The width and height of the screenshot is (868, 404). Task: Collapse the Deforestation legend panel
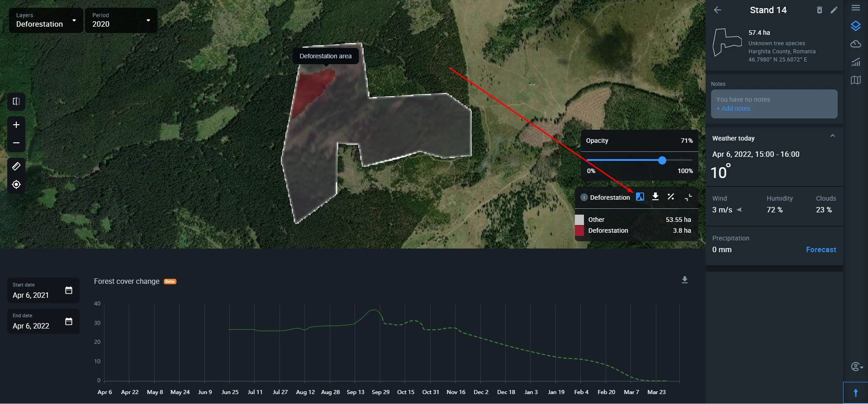[688, 197]
